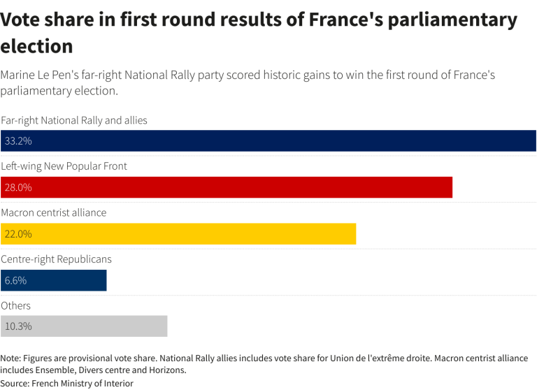Viewport: 537px width, 392px height.
Task: Click the Far-right National Rally and allies label
Action: 74,120
